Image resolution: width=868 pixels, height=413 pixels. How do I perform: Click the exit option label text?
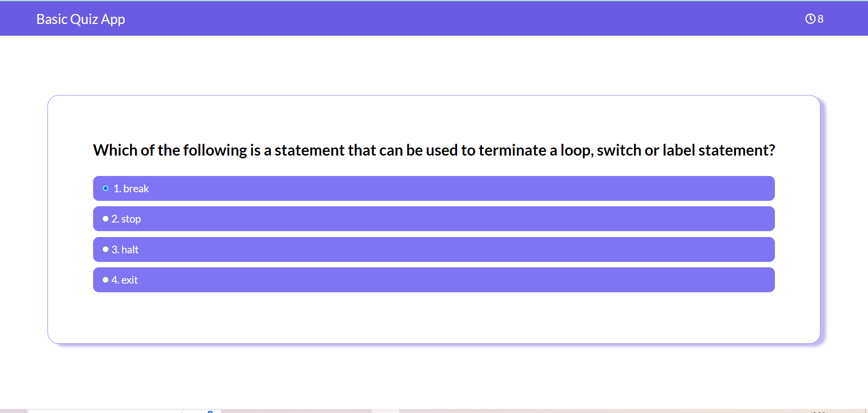125,280
